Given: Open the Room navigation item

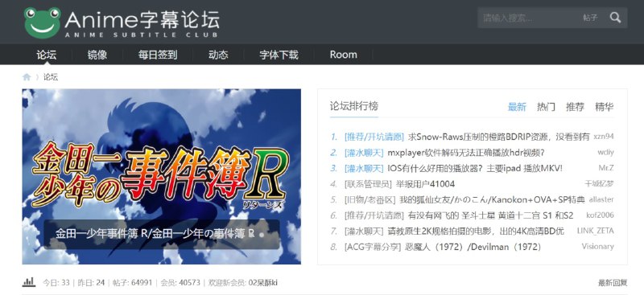Looking at the screenshot, I should (343, 55).
